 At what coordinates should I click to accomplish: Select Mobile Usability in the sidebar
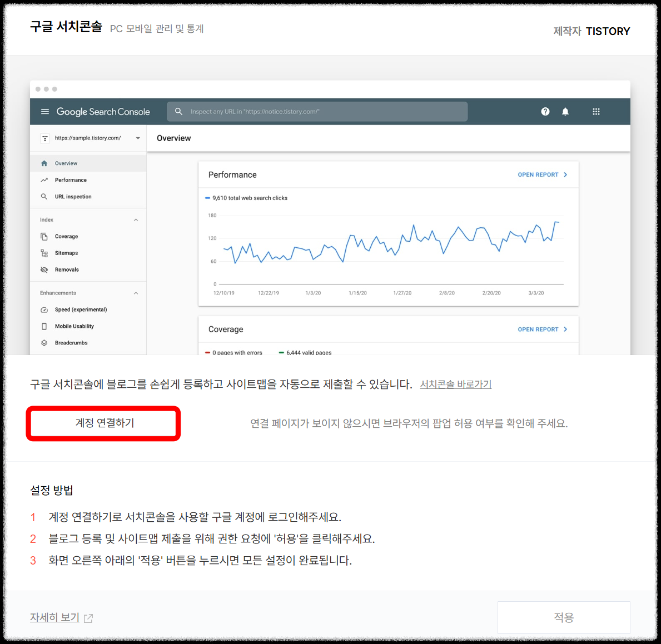[x=88, y=326]
